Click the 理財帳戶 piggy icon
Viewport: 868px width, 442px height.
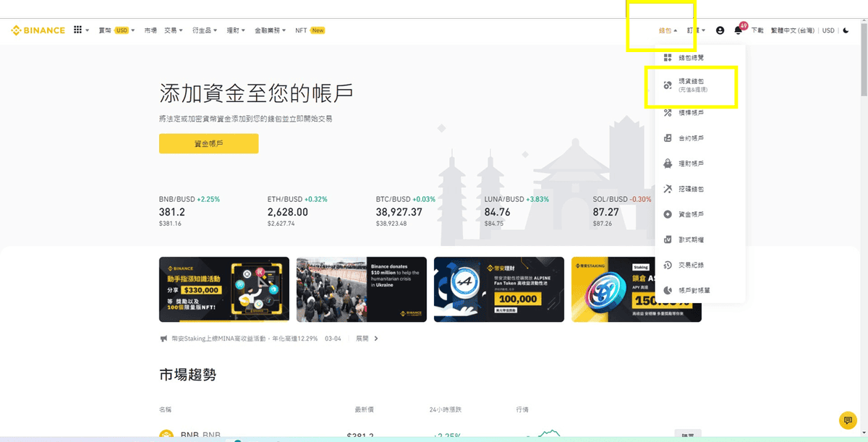(668, 163)
